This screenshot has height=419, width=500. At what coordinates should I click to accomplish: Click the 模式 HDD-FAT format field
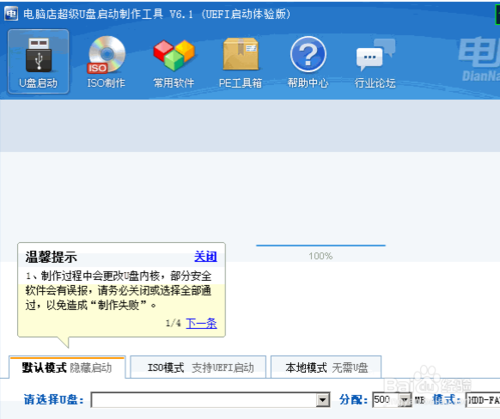(x=483, y=400)
